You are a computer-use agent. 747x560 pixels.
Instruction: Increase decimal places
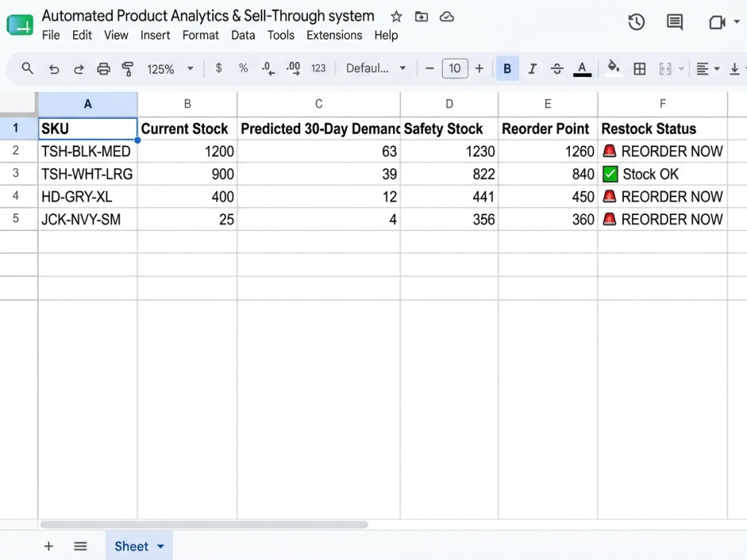(293, 69)
